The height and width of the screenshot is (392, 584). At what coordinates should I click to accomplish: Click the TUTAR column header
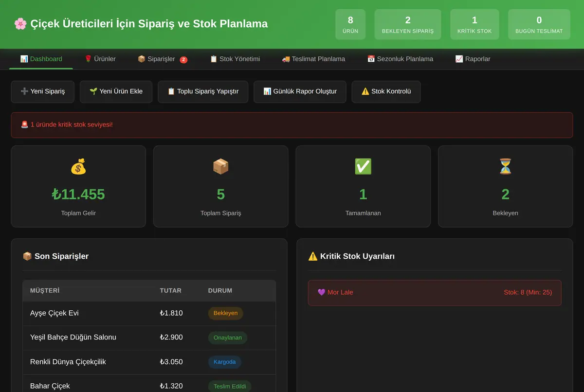pyautogui.click(x=171, y=290)
